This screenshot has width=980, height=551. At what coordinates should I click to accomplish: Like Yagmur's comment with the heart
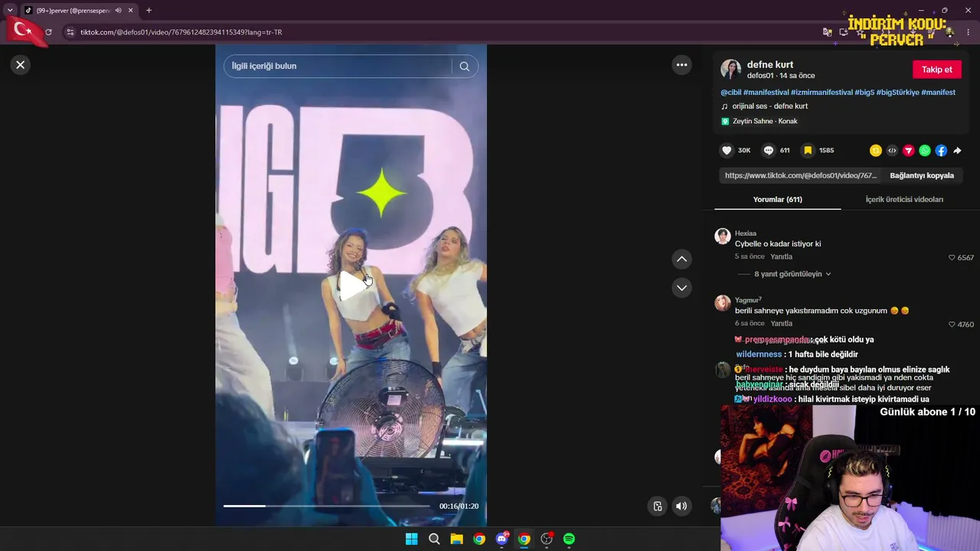952,324
